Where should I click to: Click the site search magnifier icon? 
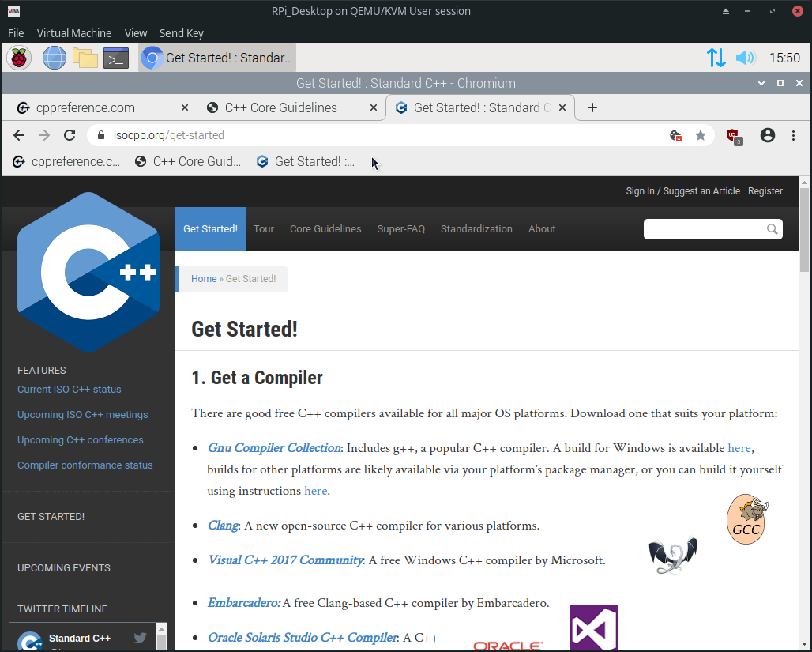pos(773,229)
